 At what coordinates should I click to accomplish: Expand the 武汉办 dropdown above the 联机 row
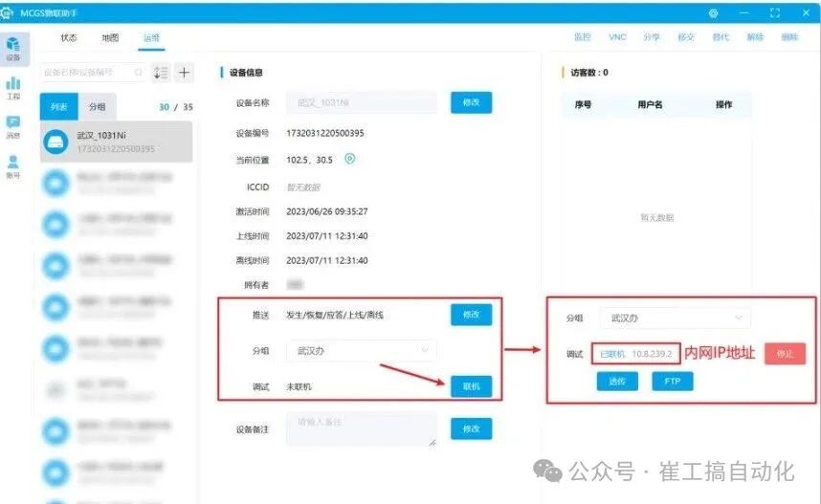(362, 351)
